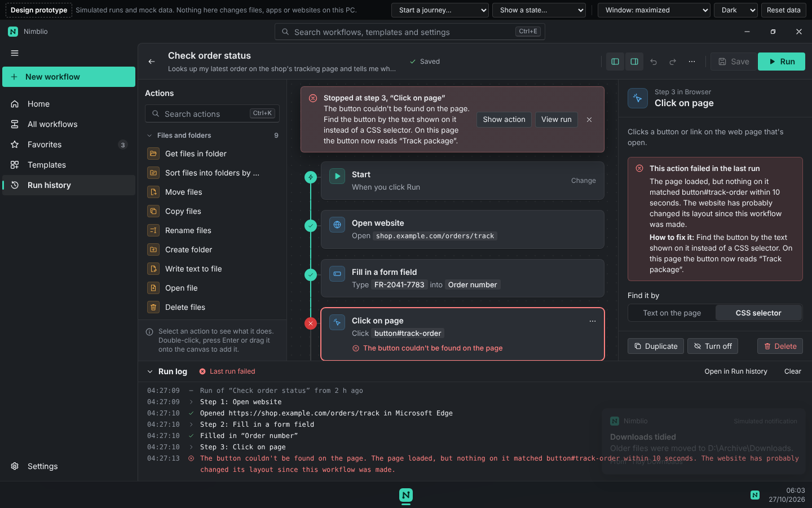Turn off this step
The width and height of the screenshot is (812, 508).
(x=713, y=346)
